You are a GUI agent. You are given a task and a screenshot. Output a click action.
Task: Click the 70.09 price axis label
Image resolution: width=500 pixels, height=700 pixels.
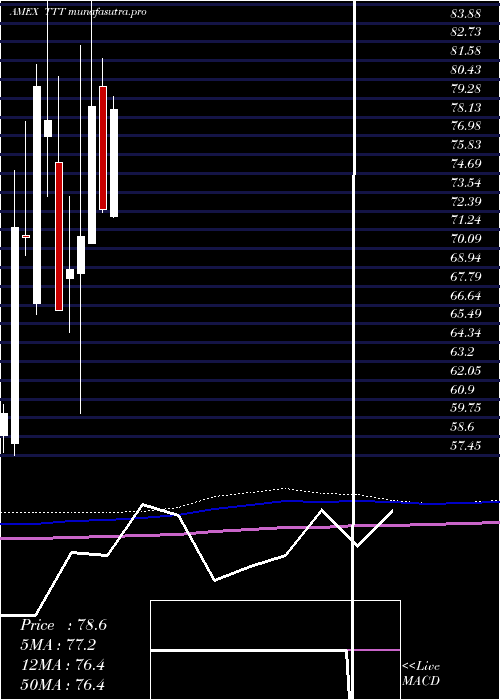click(x=466, y=239)
